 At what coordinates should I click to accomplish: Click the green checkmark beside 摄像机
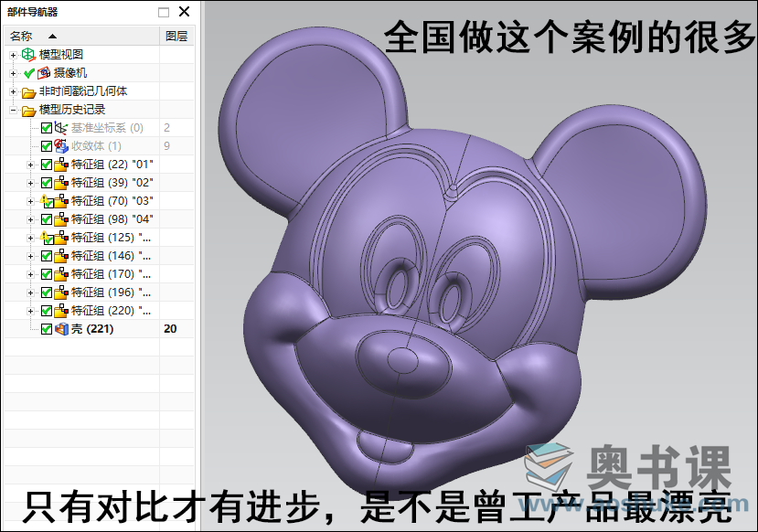[29, 73]
